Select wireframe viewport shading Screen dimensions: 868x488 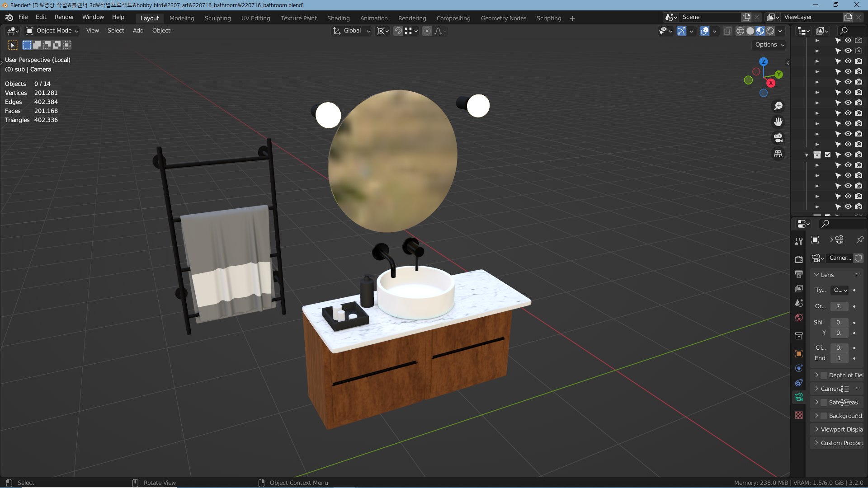(740, 31)
